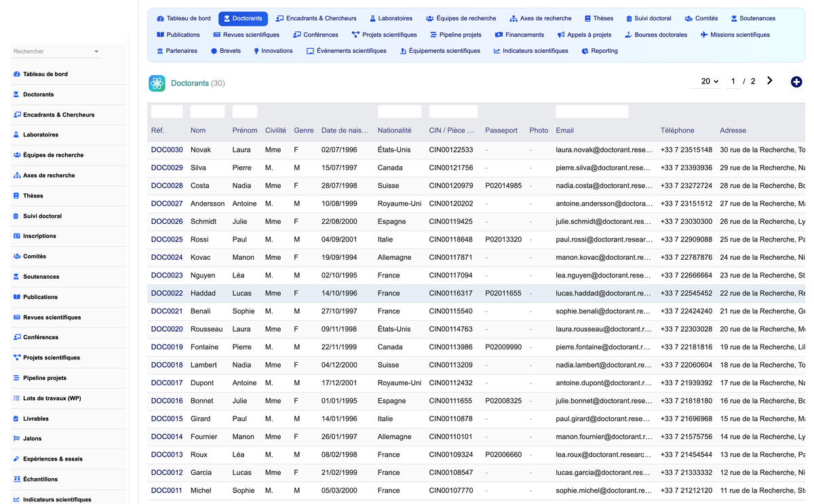Open the Soutenances tab in top navigation

tap(753, 18)
